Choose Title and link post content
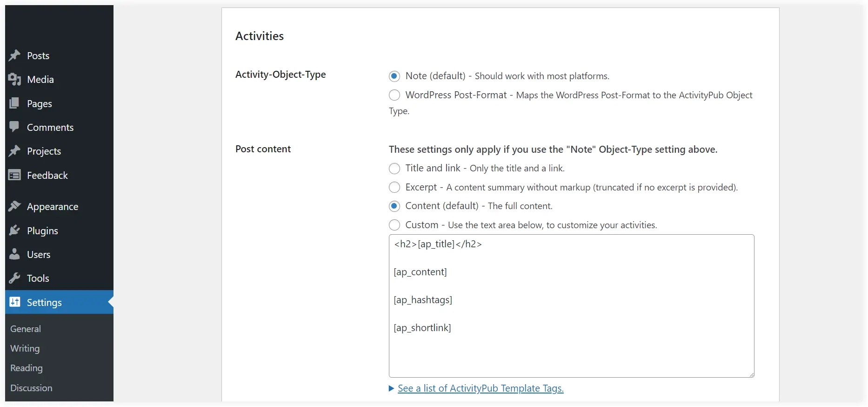868x407 pixels. [394, 169]
